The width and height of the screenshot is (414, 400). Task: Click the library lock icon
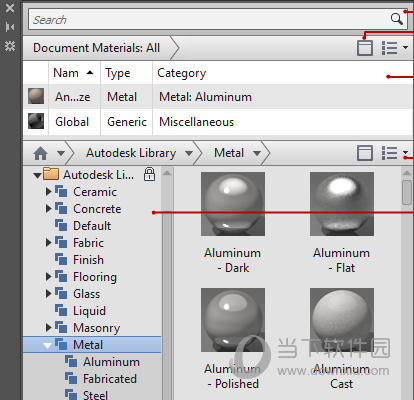pyautogui.click(x=149, y=174)
